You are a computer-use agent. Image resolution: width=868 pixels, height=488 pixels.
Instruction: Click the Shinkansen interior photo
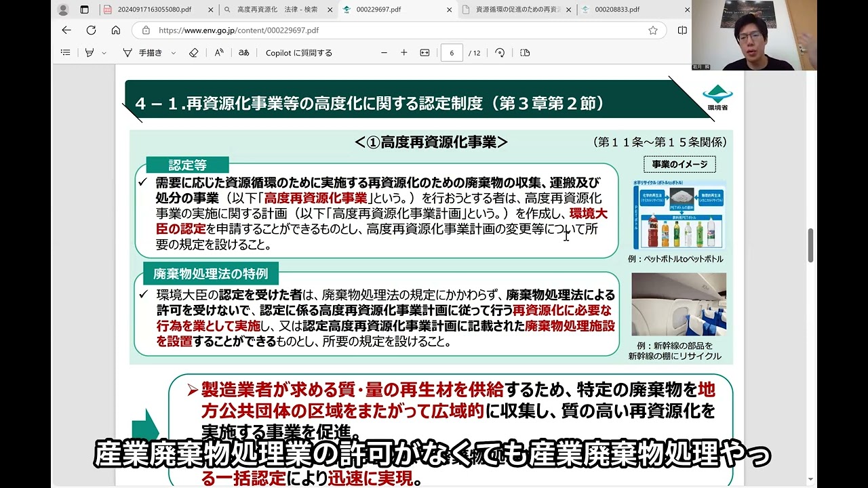pyautogui.click(x=678, y=304)
